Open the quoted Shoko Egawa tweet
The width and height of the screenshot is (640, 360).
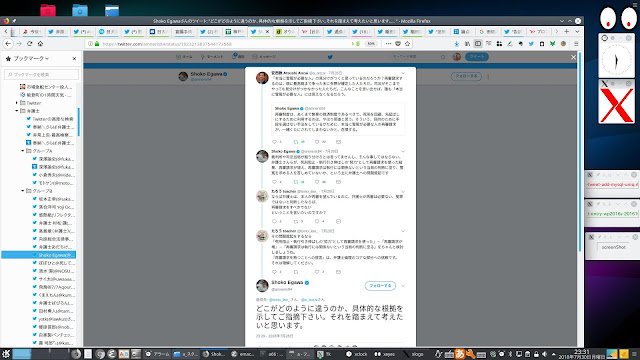338,119
